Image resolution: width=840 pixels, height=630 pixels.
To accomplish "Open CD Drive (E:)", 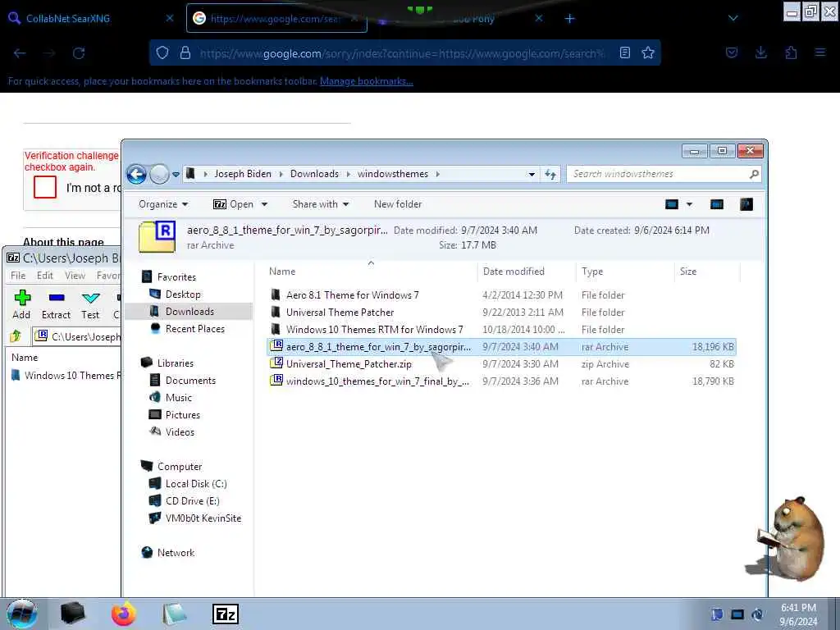I will click(x=192, y=501).
